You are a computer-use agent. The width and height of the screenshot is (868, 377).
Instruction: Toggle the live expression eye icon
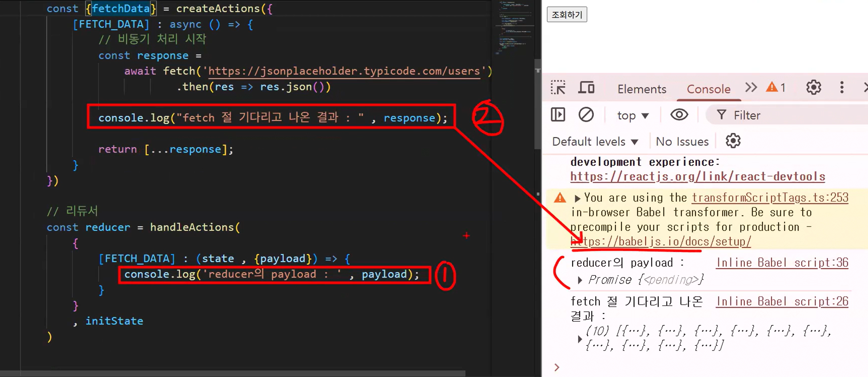point(679,115)
